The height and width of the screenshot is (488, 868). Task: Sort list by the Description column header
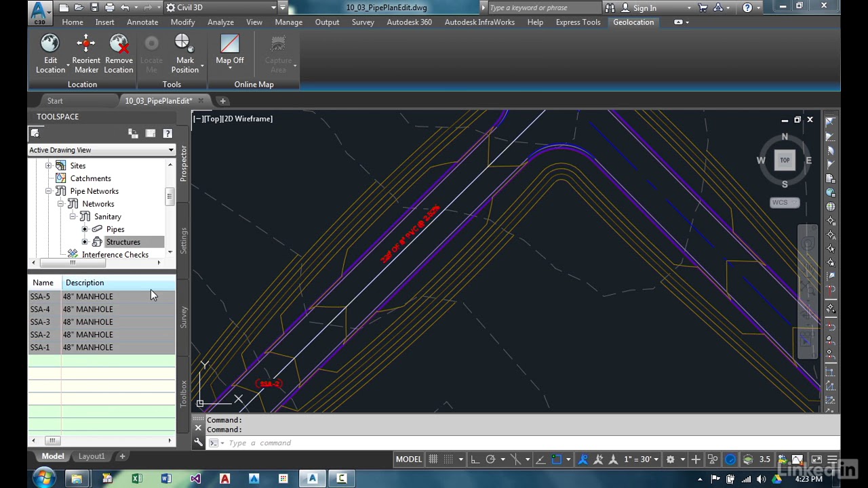tap(118, 283)
